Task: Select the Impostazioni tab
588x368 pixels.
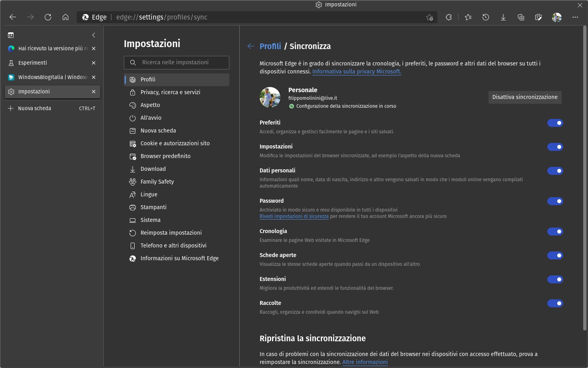Action: [x=52, y=91]
